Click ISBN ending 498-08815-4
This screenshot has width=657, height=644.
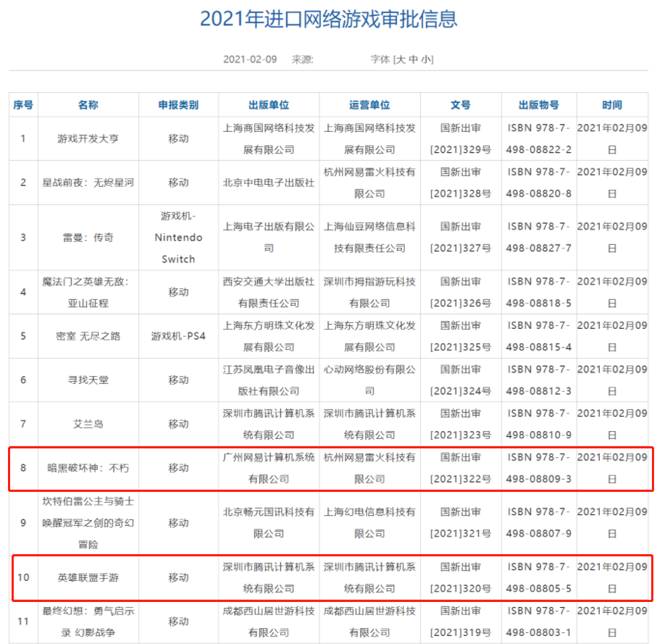539,347
